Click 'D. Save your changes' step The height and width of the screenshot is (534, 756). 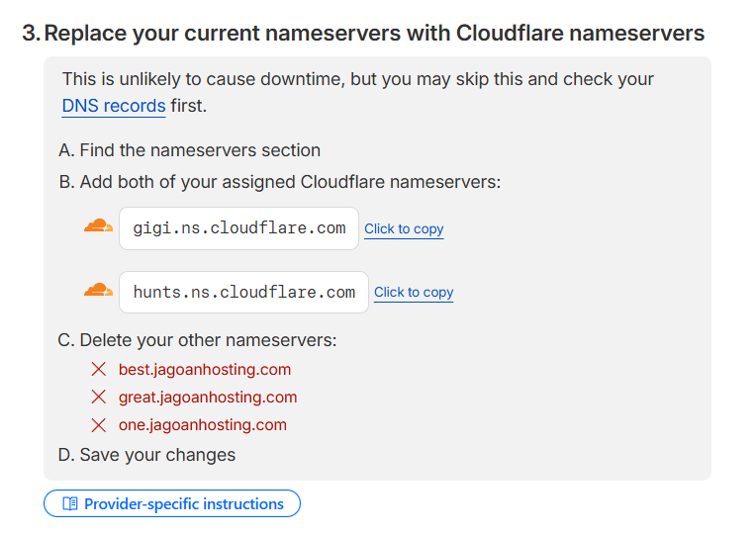146,455
